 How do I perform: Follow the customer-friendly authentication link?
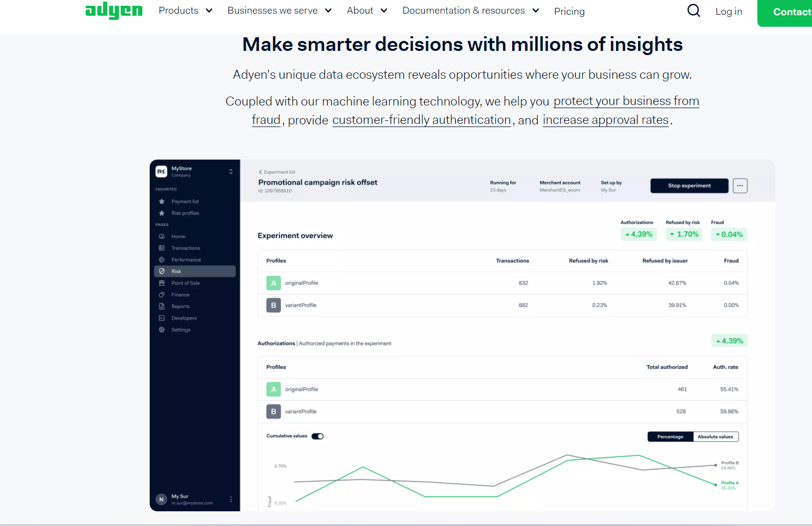(x=422, y=120)
